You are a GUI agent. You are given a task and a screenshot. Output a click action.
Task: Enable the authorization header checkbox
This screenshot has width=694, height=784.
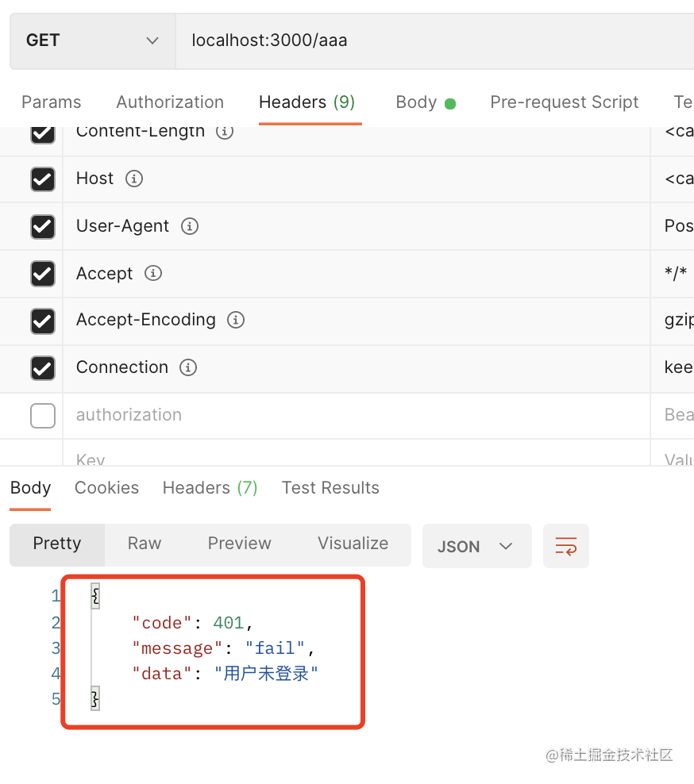(43, 415)
